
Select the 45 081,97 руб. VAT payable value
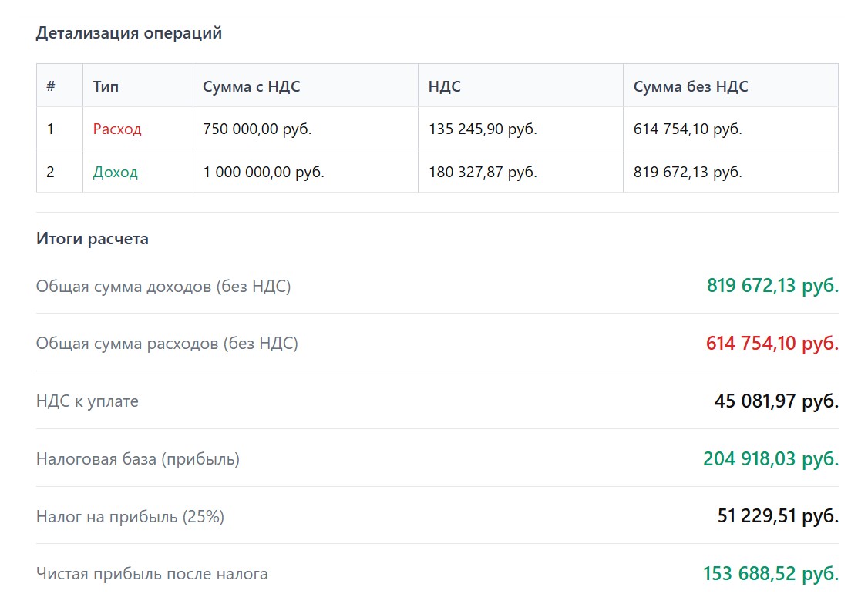775,401
